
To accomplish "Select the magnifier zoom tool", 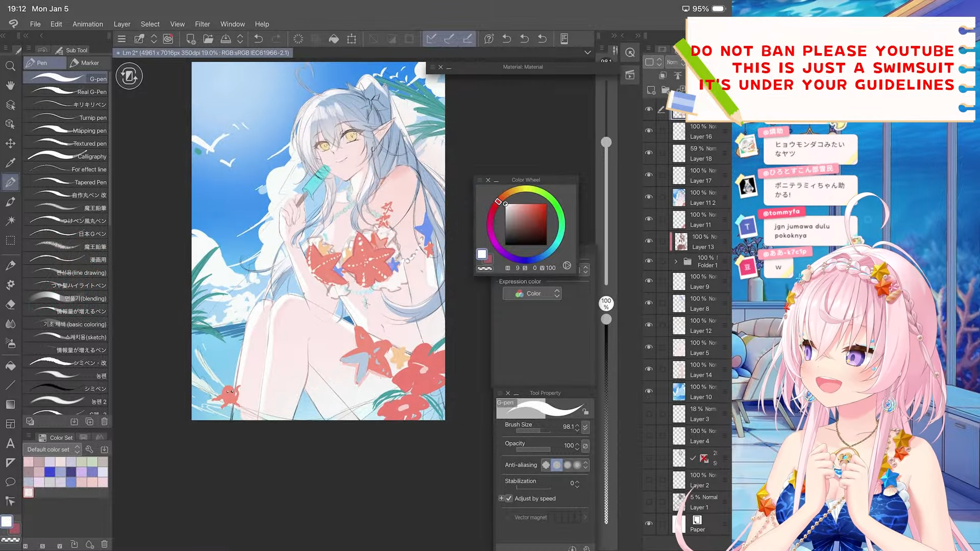I will point(10,66).
